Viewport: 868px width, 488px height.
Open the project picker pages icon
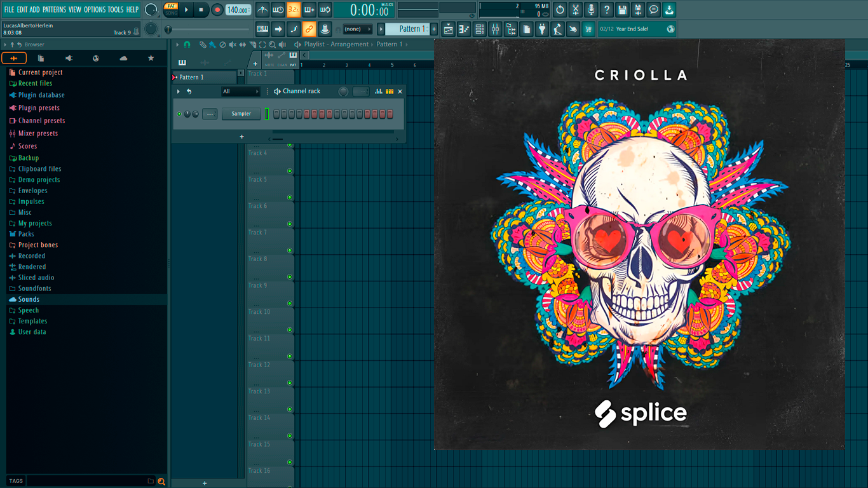[x=526, y=29]
